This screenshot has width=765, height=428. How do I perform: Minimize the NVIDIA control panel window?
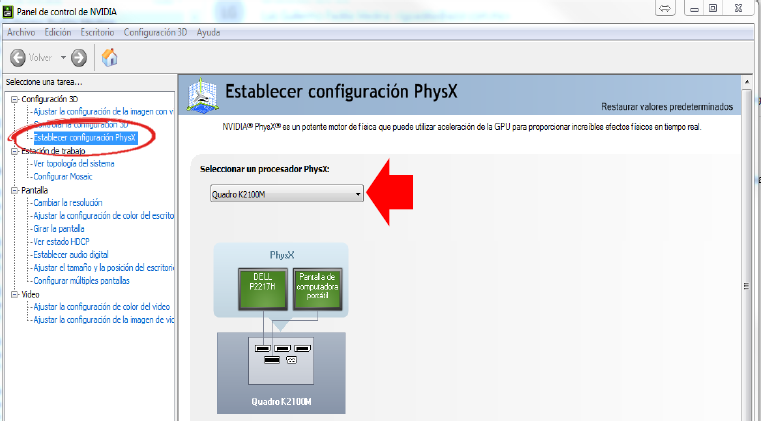[694, 8]
